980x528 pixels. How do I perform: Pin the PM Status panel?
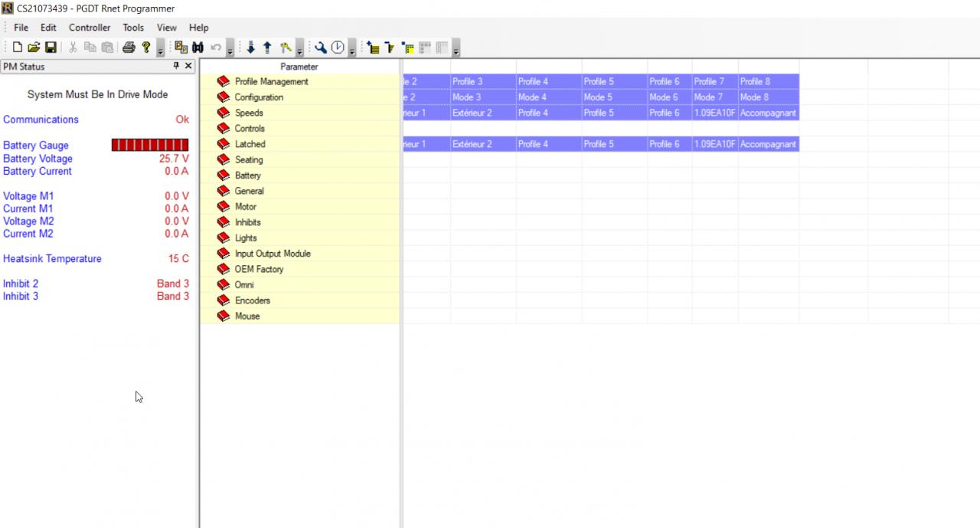pyautogui.click(x=177, y=67)
